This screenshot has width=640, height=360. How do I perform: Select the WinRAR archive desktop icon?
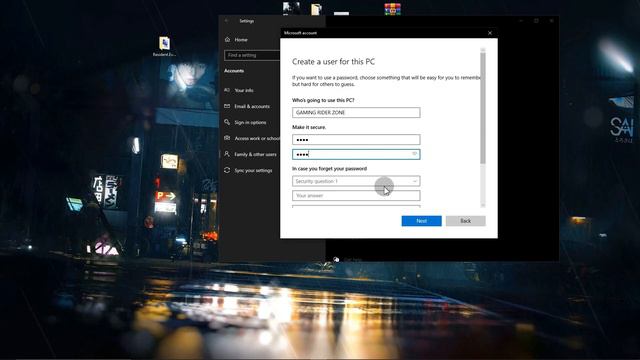click(392, 9)
